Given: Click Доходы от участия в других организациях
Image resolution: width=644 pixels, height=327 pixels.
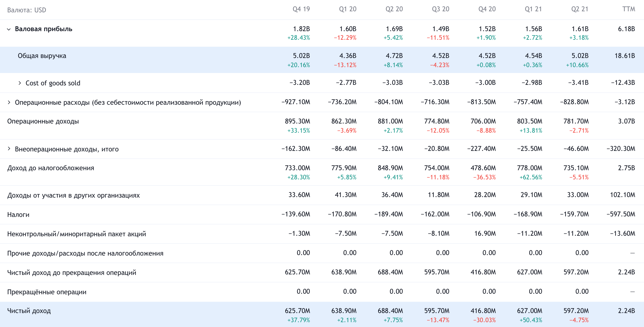Looking at the screenshot, I should [73, 195].
